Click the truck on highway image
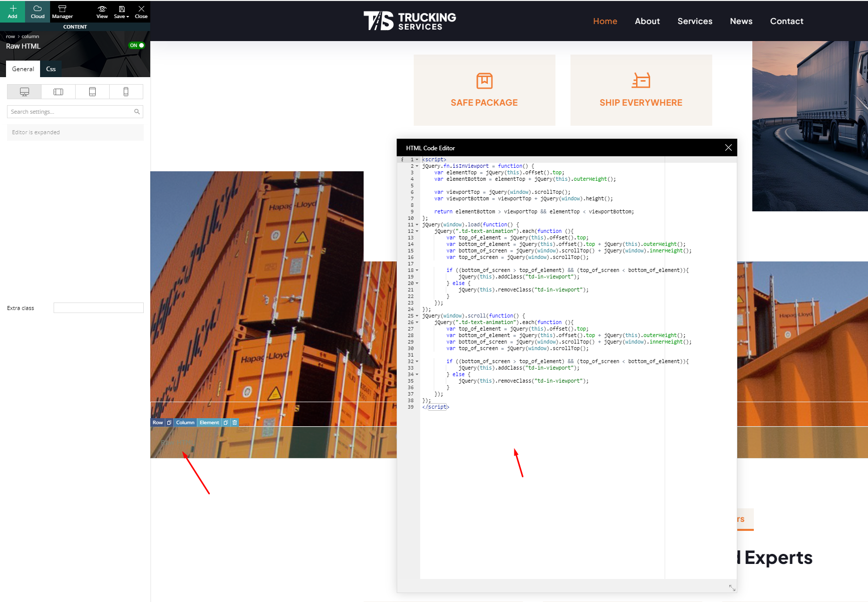 pyautogui.click(x=810, y=126)
